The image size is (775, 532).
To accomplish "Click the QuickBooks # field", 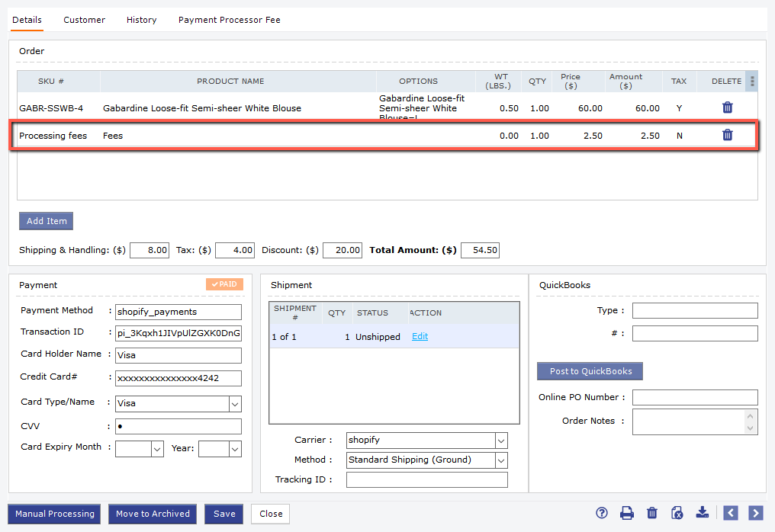I will pos(695,333).
